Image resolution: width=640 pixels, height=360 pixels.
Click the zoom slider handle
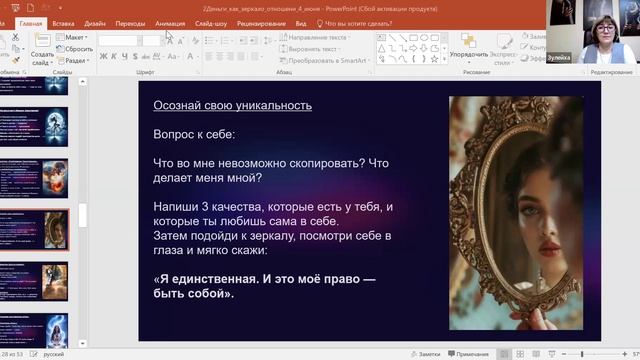click(x=582, y=354)
